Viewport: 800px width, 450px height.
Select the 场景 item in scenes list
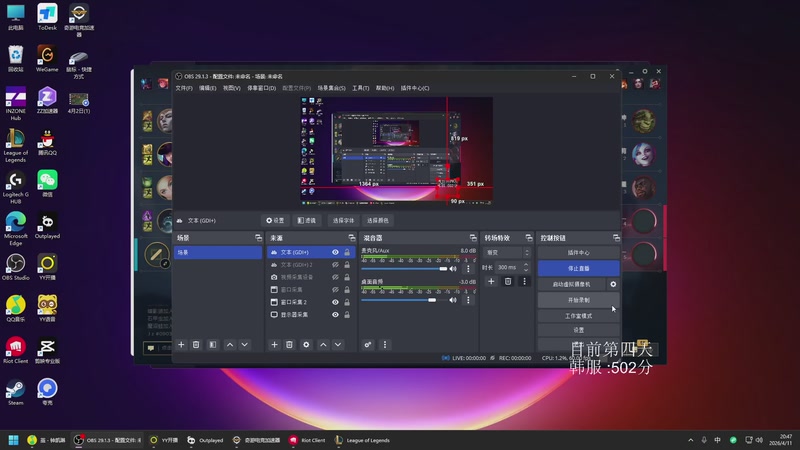click(x=218, y=253)
